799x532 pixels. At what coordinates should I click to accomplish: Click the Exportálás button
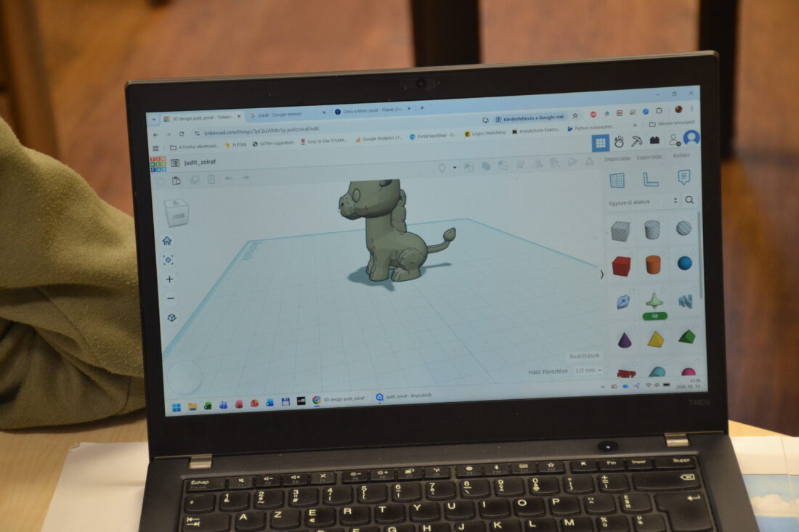tap(649, 157)
